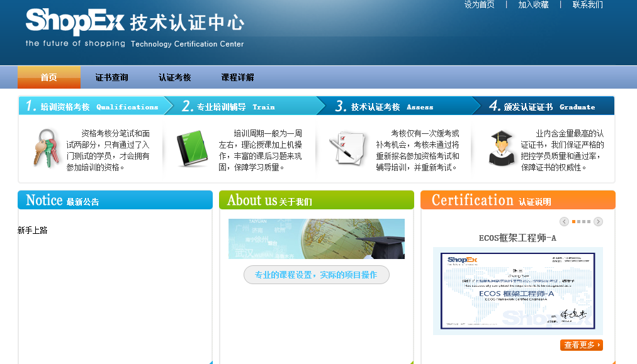
Task: Open the 新手上路 notice item
Action: [33, 230]
